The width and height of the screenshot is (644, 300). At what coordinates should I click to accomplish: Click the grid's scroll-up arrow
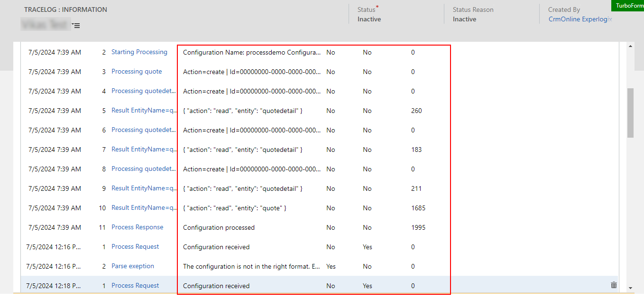[630, 46]
